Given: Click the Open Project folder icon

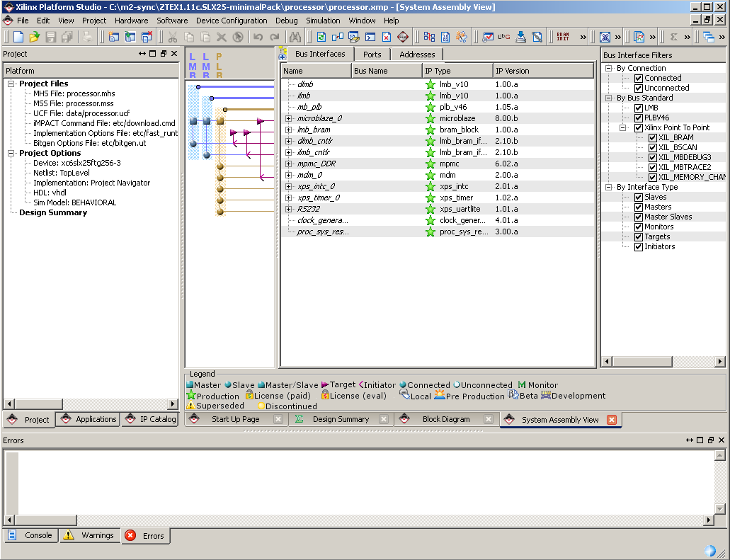Looking at the screenshot, I should 34,37.
